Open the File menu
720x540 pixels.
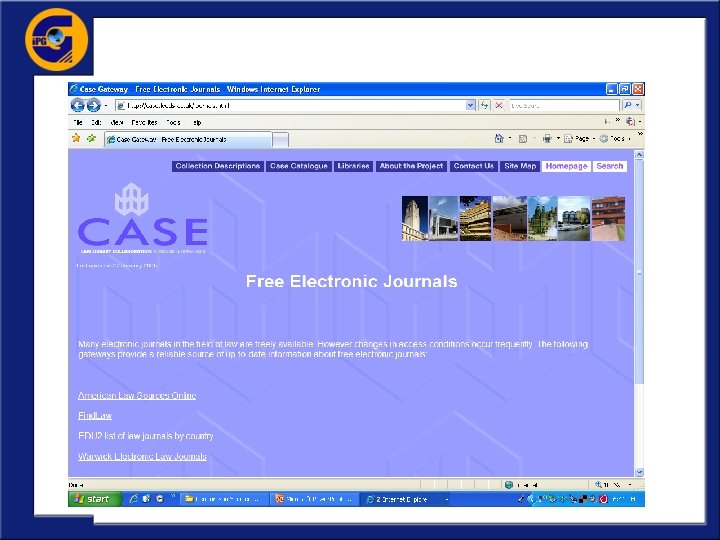tap(79, 123)
